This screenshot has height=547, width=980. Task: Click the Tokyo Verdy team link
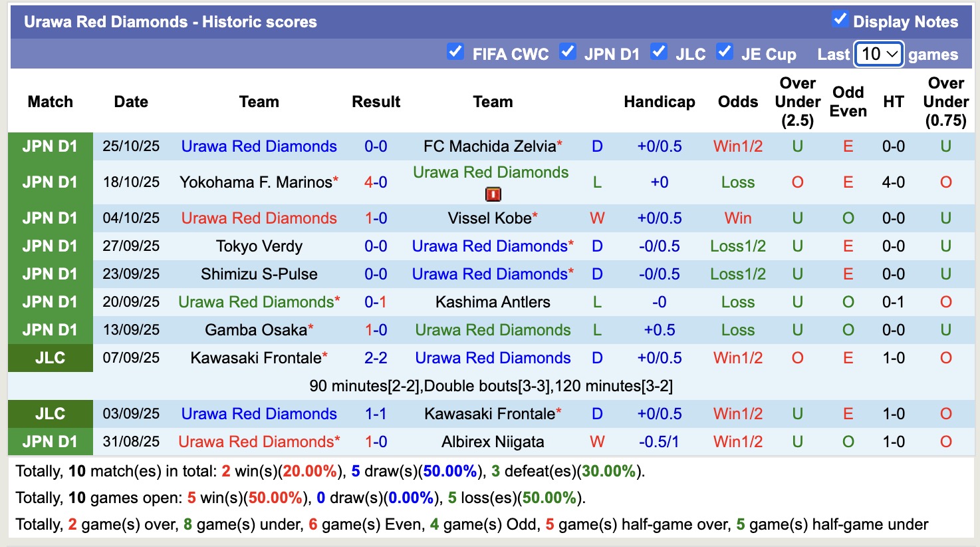(259, 246)
